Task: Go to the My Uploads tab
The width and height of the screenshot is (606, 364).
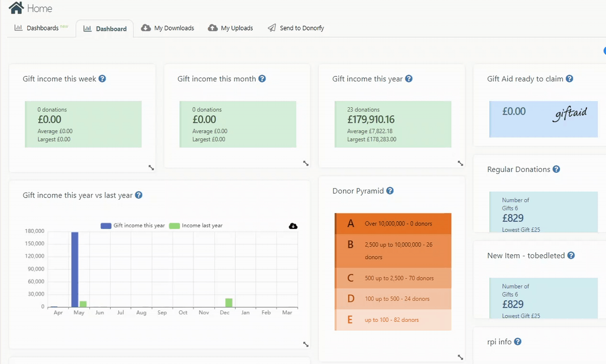Action: (230, 28)
